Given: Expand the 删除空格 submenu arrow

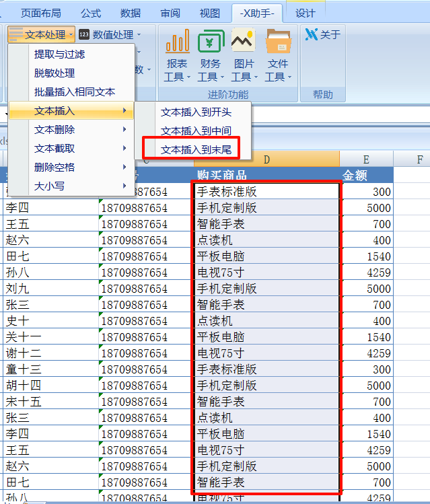Looking at the screenshot, I should tap(124, 167).
